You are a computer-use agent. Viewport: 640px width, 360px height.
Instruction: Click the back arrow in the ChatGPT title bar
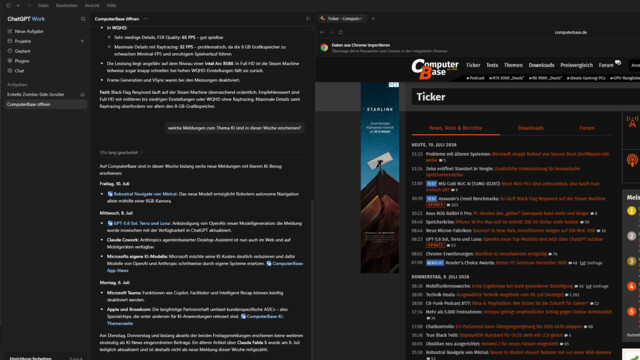pyautogui.click(x=19, y=6)
